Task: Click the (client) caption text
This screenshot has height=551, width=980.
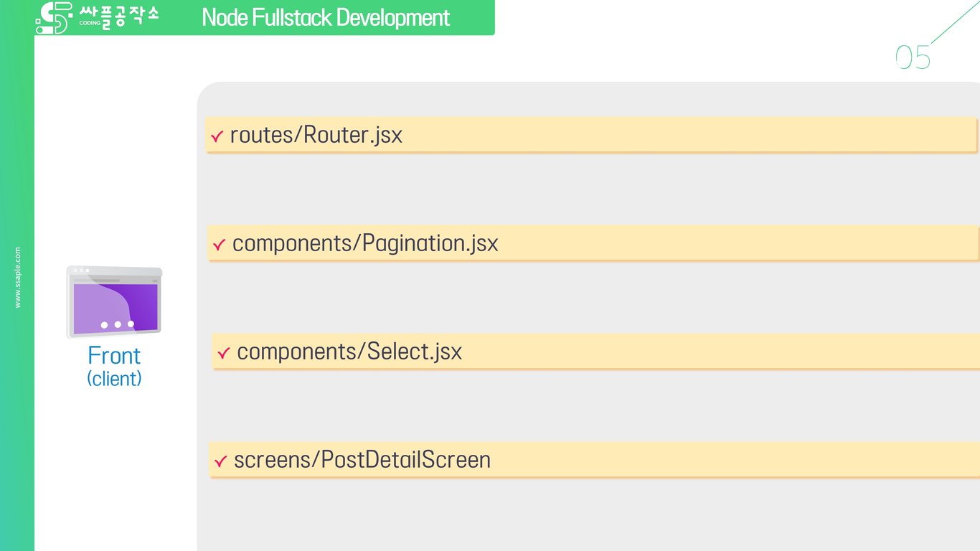Action: [x=114, y=378]
